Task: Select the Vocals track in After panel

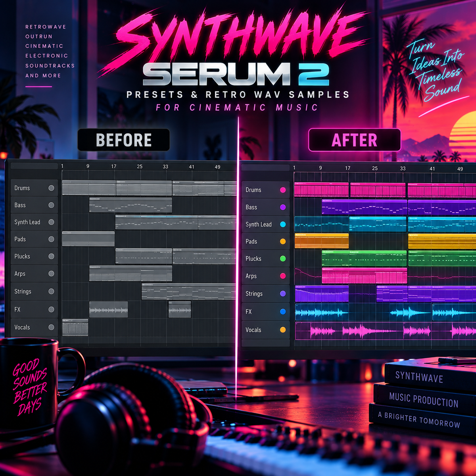Action: 266,330
